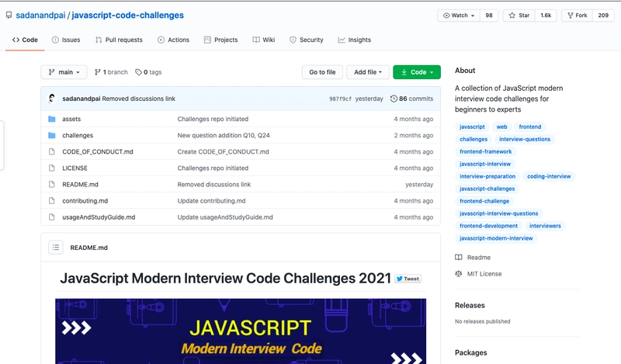The image size is (621, 364).
Task: Open the Removed discussions link commit message in header
Action: pyautogui.click(x=139, y=99)
